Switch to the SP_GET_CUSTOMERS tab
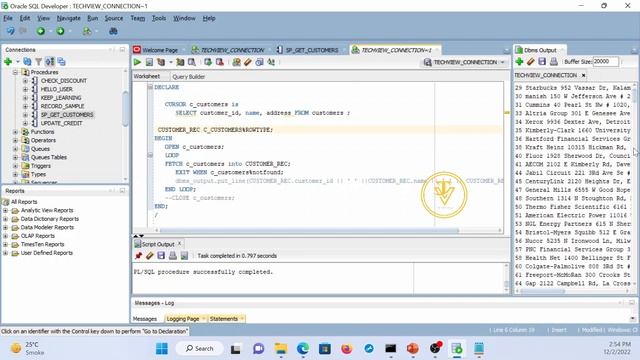Viewport: 640px width, 360px height. tap(311, 50)
